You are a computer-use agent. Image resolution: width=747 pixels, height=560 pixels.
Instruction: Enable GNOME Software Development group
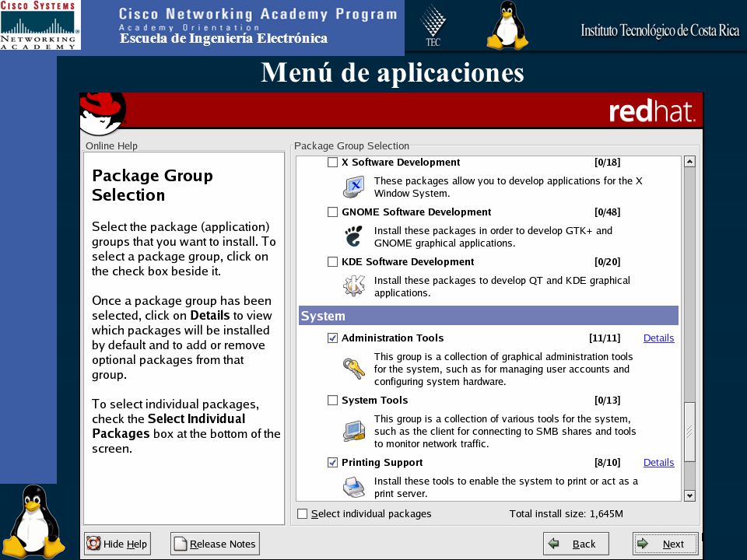point(332,212)
